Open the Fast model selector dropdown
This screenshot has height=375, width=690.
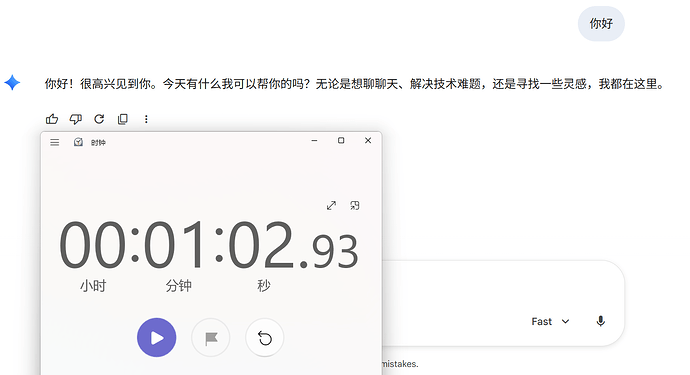[x=551, y=322]
